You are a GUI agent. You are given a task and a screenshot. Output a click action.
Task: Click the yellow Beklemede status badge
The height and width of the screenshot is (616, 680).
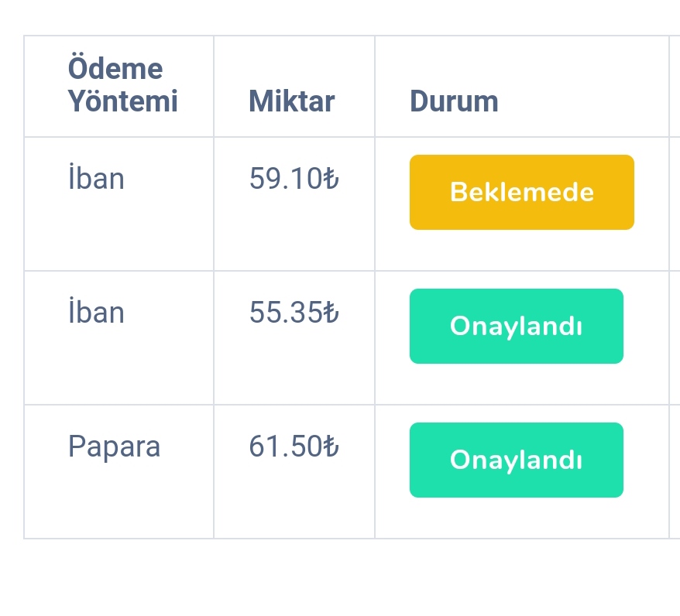[x=522, y=192]
